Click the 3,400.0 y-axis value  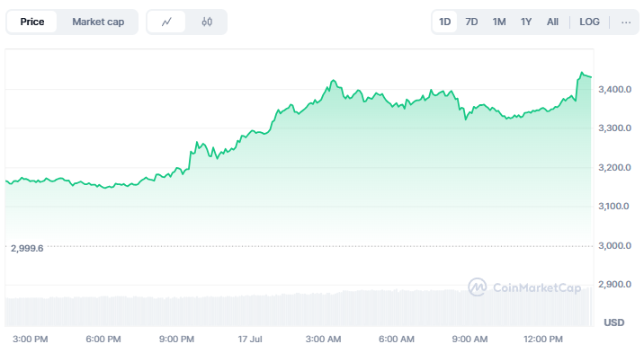coord(615,90)
